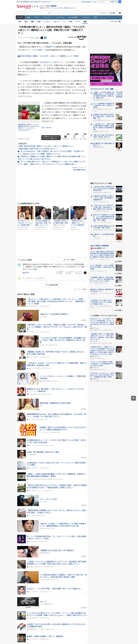Click the 購入履歴 link
This screenshot has height=644, width=138.
point(112,13)
